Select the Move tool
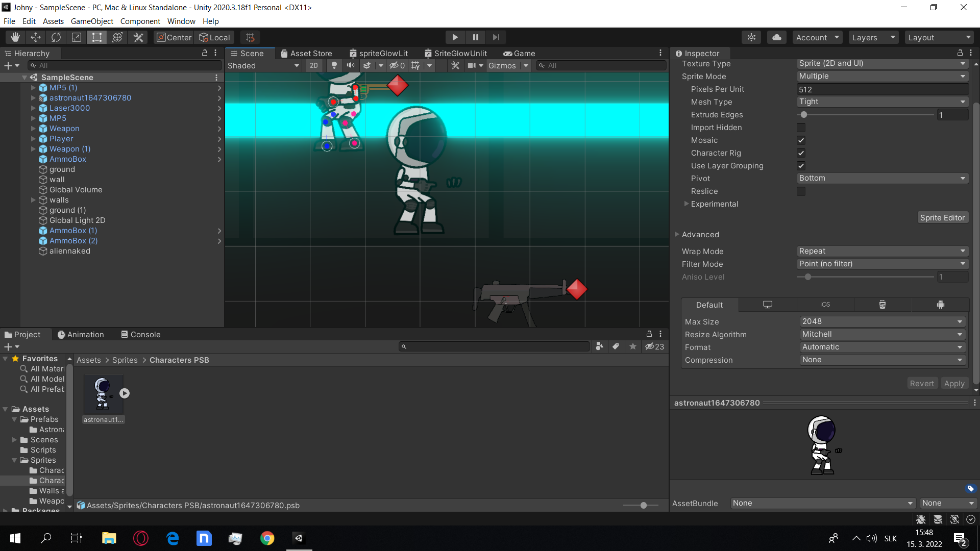Image resolution: width=980 pixels, height=551 pixels. [36, 37]
